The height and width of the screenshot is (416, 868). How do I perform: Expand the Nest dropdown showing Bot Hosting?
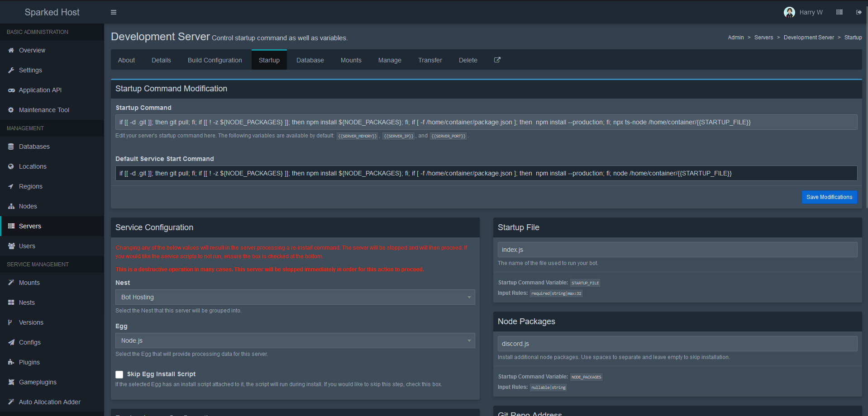[295, 297]
